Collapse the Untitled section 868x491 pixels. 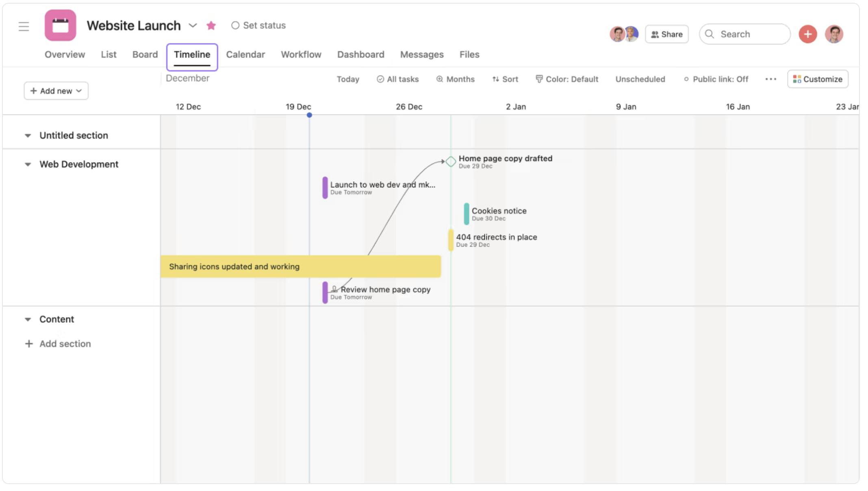(x=28, y=135)
